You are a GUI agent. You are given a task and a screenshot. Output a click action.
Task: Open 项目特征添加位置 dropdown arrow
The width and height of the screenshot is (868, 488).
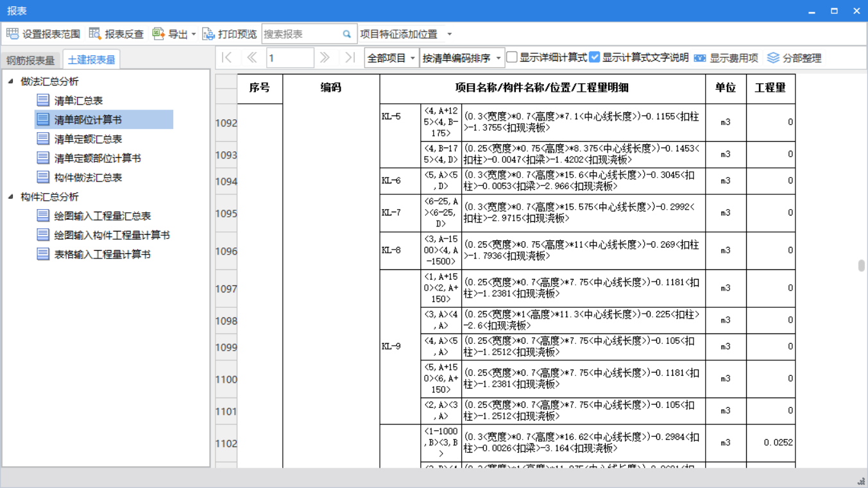(x=449, y=35)
